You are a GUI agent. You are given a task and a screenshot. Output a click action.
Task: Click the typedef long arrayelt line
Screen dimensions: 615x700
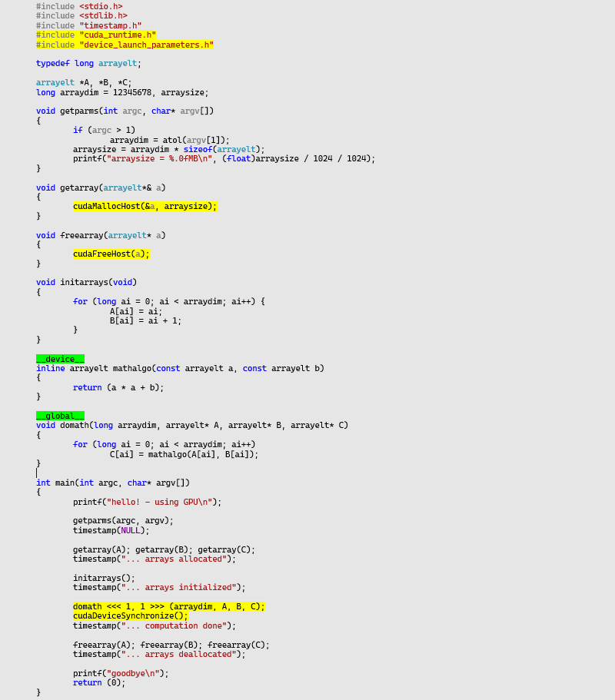[x=88, y=64]
